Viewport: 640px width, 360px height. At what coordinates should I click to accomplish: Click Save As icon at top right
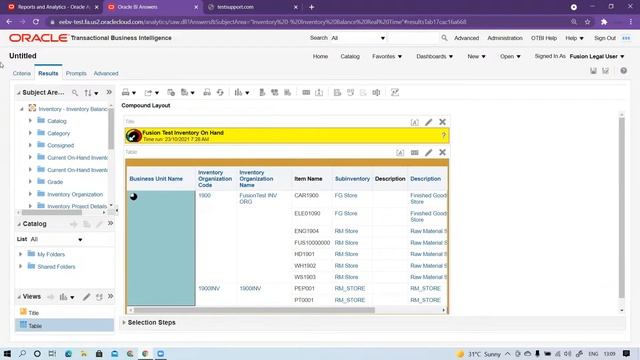[606, 71]
